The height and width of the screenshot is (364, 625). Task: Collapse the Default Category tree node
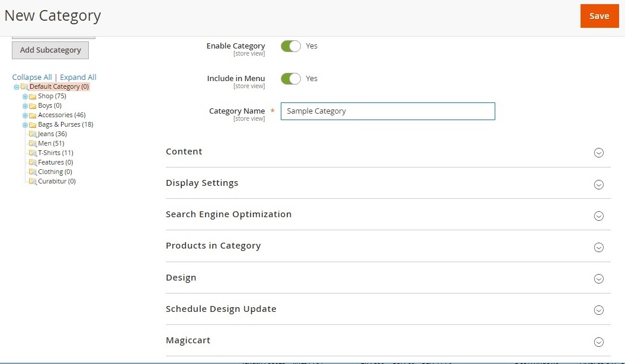pos(17,87)
